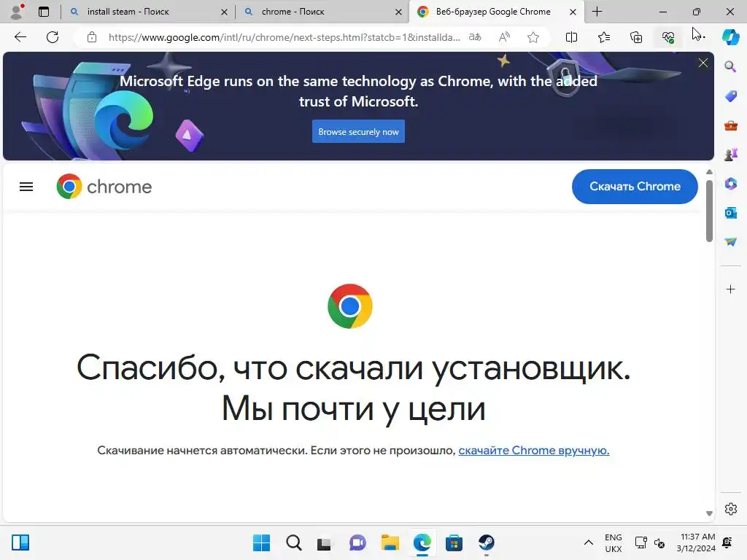Open sidebar Shopping tag icon

730,96
